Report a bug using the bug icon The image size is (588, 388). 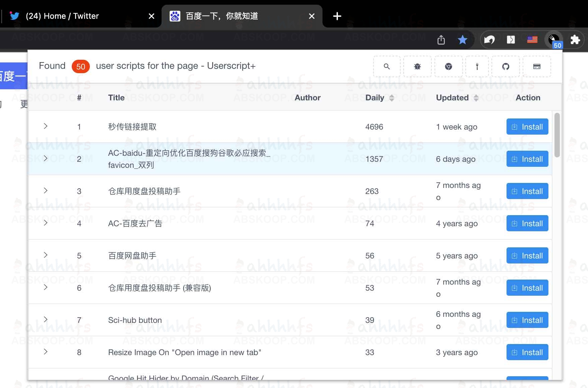(417, 66)
